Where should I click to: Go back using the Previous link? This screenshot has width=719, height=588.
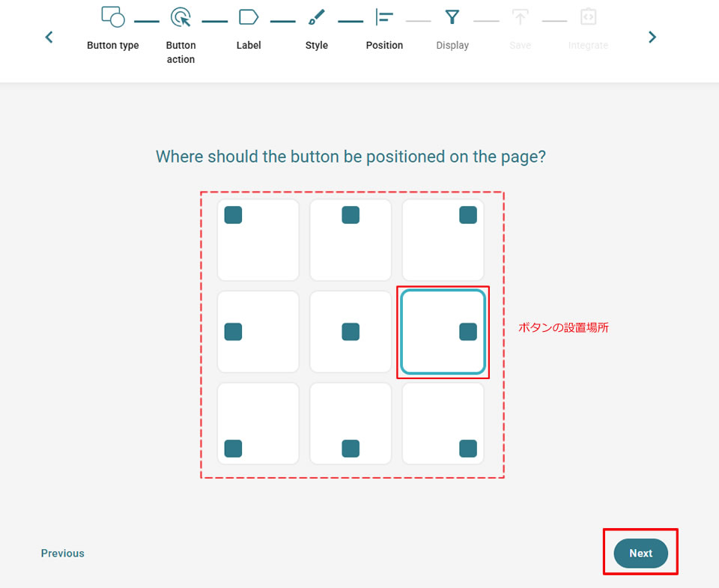tap(62, 553)
